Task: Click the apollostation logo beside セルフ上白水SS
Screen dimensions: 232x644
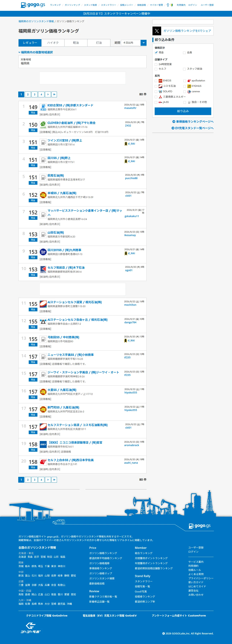Action: coord(43,462)
